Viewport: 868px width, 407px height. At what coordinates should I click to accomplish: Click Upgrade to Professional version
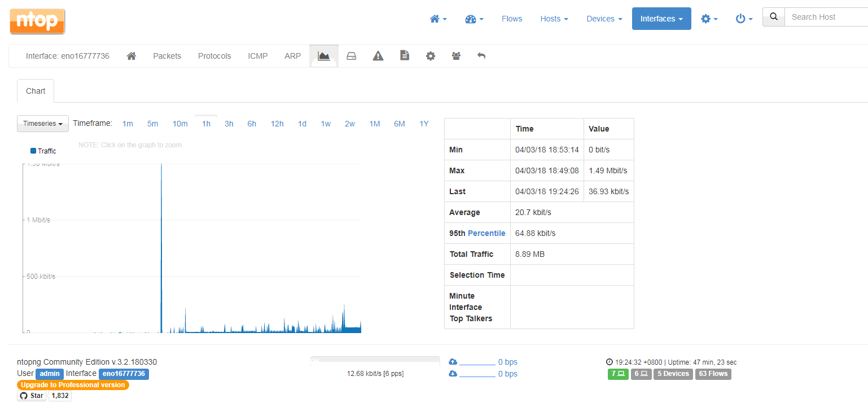click(73, 385)
